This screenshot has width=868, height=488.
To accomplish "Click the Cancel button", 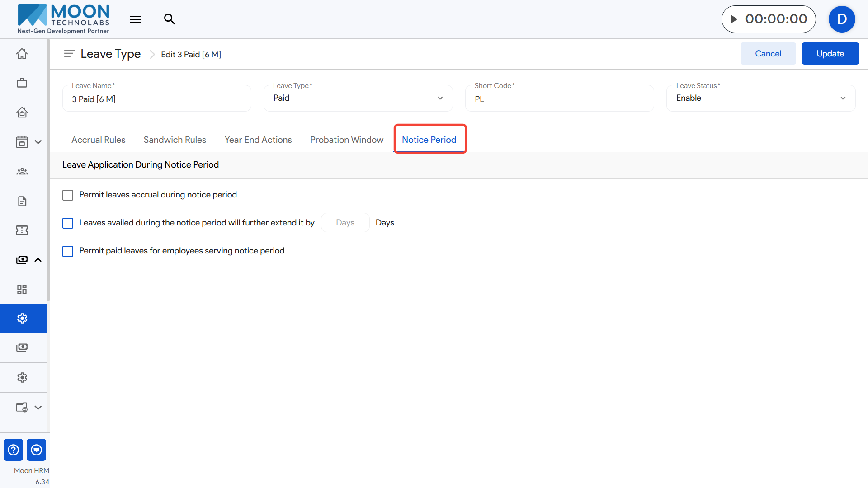I will click(768, 54).
